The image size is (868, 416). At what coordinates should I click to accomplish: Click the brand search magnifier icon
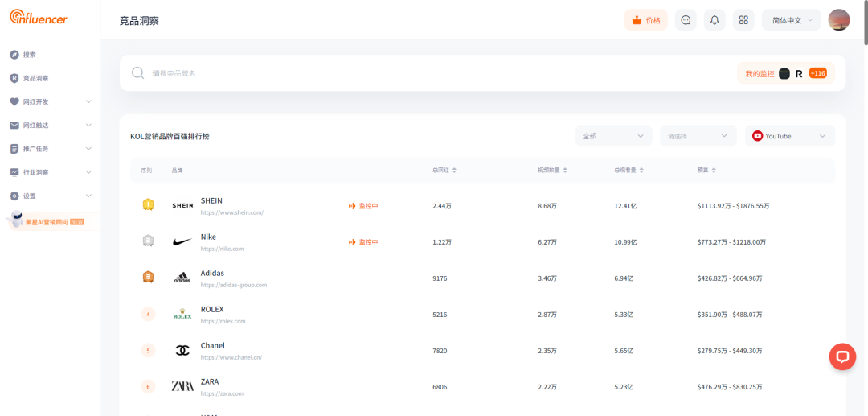click(138, 73)
